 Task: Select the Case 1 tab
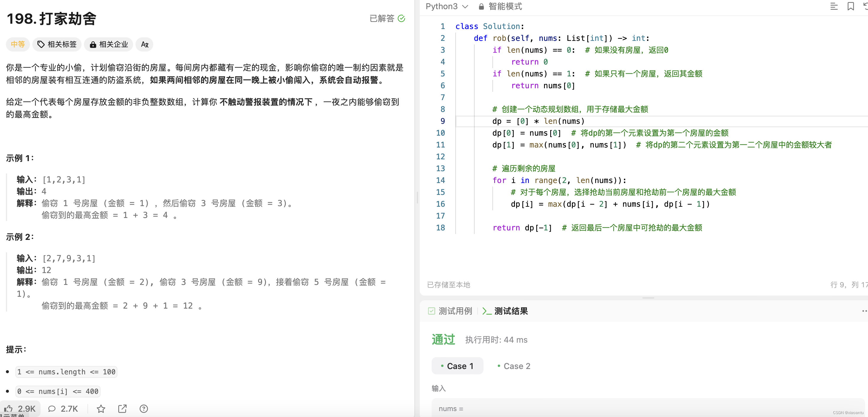coord(457,366)
